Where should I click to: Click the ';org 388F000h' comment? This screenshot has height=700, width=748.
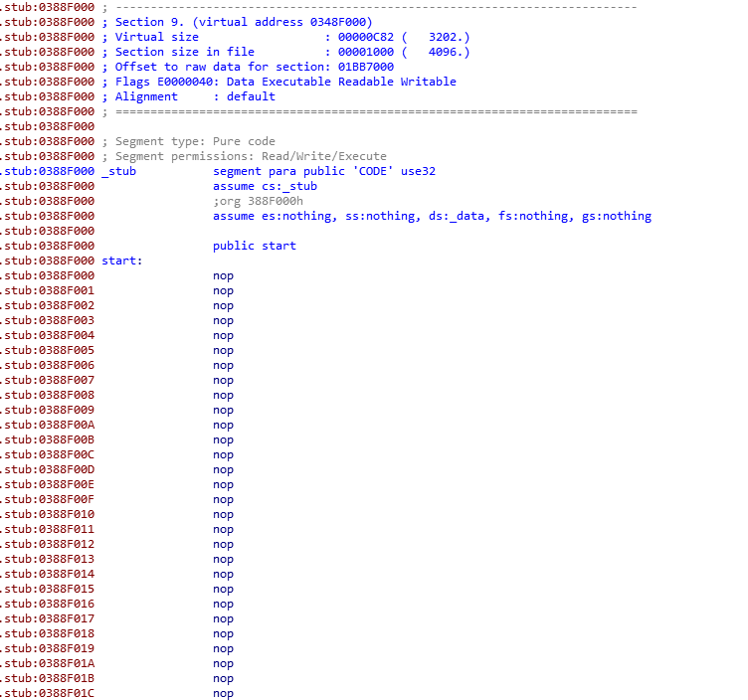(258, 201)
